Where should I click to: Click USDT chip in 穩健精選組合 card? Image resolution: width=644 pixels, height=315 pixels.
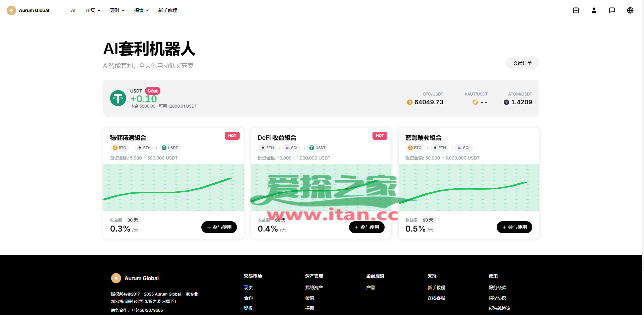(x=170, y=148)
